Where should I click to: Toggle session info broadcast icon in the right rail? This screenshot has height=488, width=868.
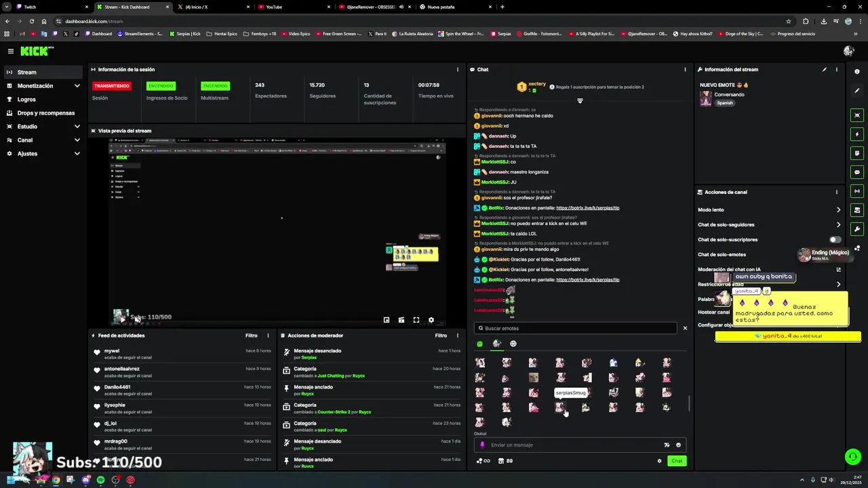click(857, 191)
